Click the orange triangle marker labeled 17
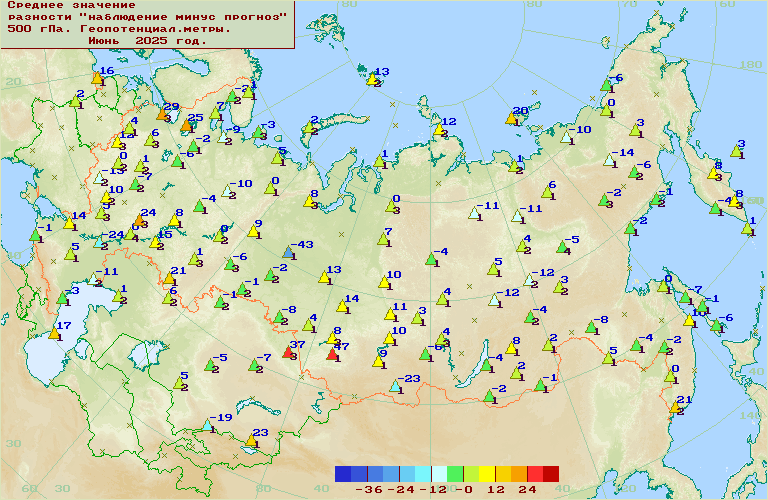768x500 pixels. pos(55,333)
